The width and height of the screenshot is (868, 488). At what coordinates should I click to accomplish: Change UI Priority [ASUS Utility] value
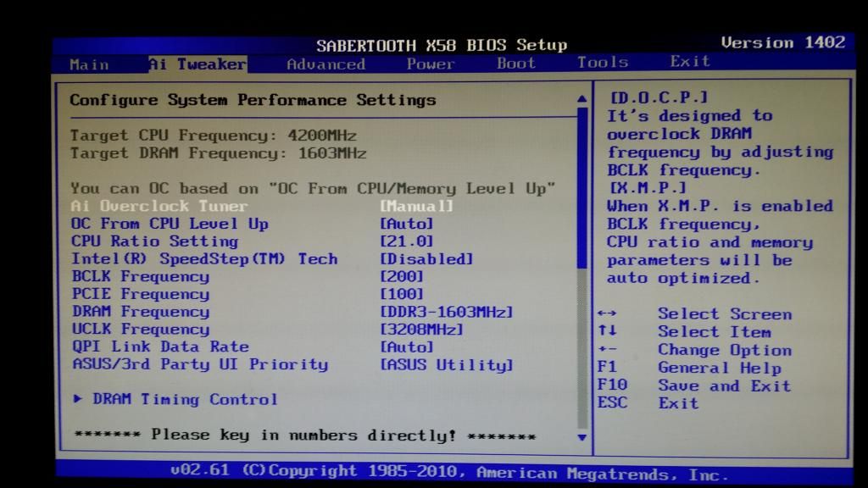point(446,365)
